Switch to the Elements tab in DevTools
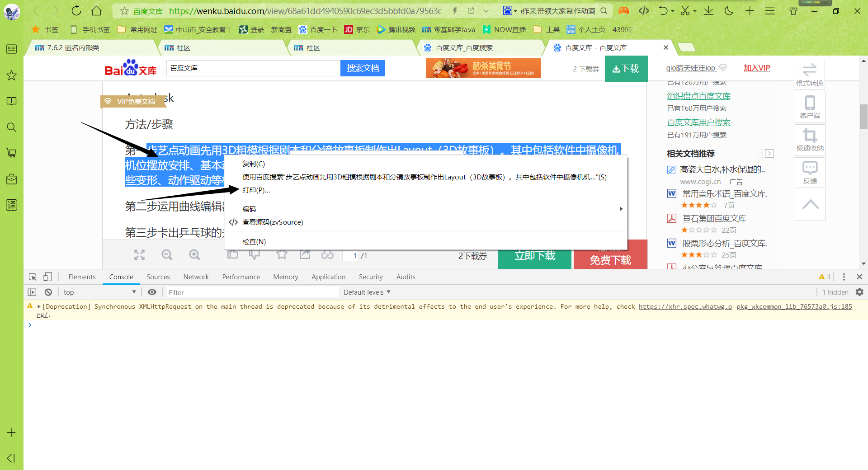 [82, 277]
